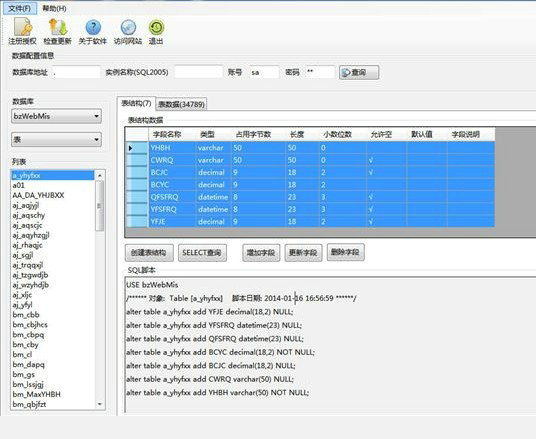Viewport: 536px width, 439px height.
Task: Focus the 实例名称(SQL2005) input field
Action: tap(198, 72)
